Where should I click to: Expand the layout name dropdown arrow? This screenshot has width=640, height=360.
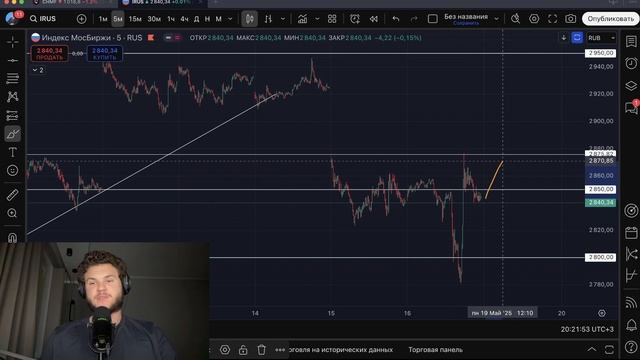point(496,19)
